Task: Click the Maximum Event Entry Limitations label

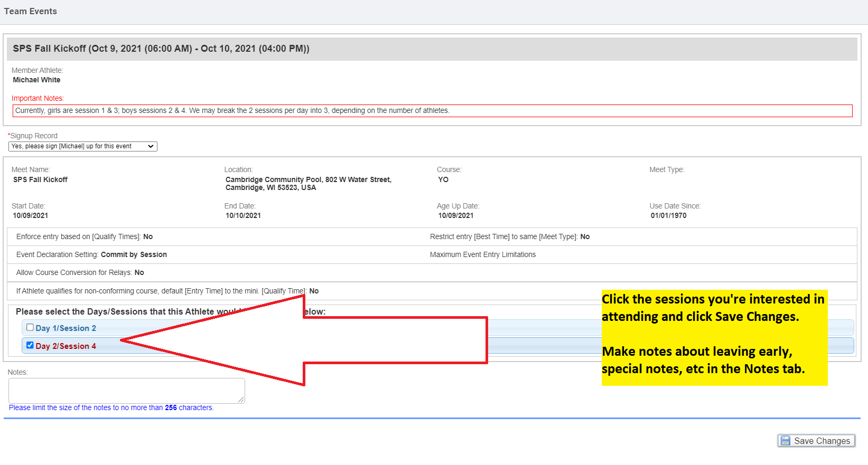Action: [482, 254]
